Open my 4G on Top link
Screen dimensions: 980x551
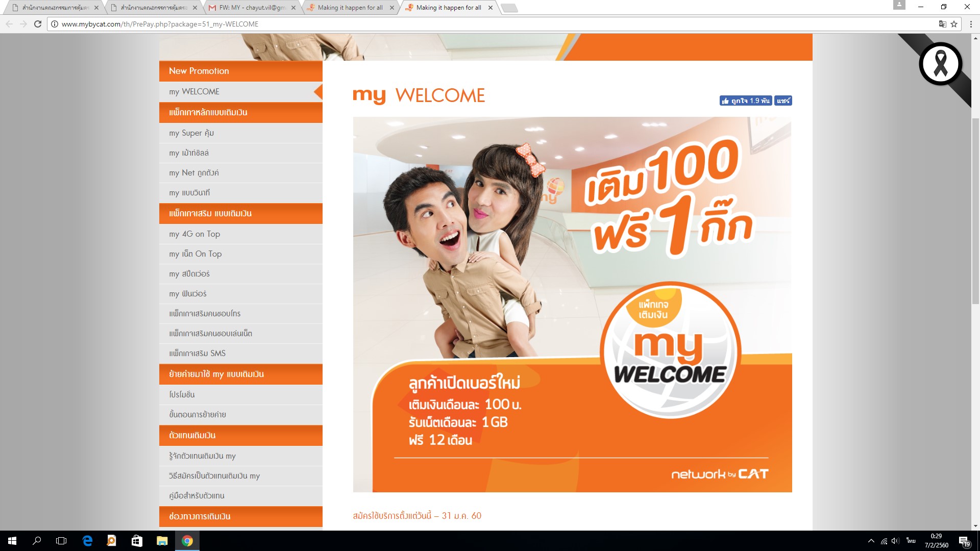coord(194,234)
